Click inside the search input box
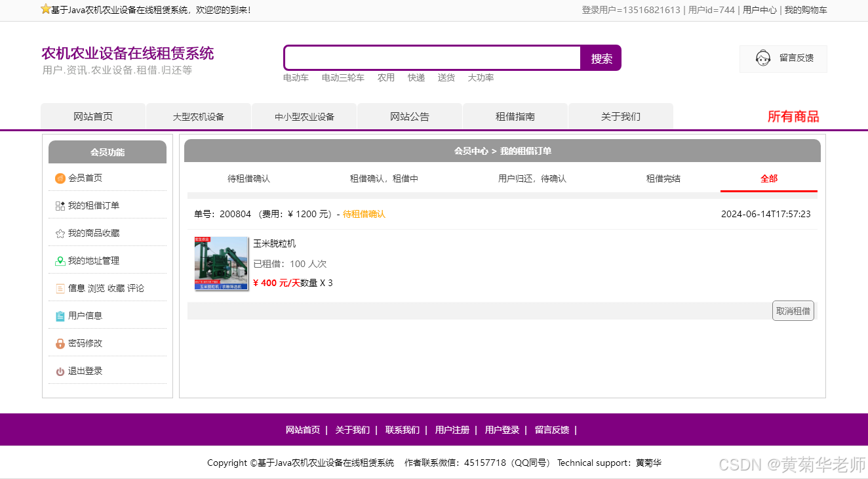The width and height of the screenshot is (868, 479). pos(431,58)
